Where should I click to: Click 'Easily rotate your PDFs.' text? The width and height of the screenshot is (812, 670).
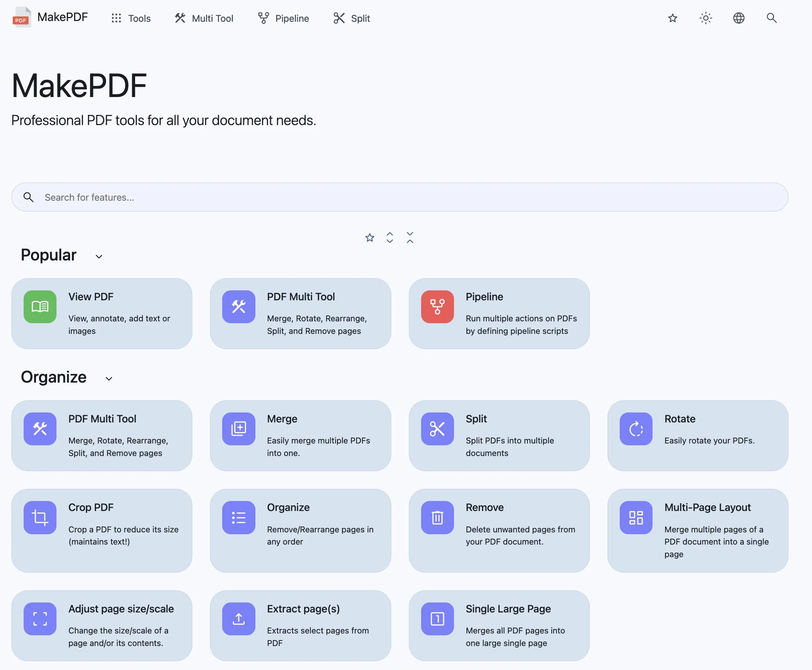tap(709, 441)
